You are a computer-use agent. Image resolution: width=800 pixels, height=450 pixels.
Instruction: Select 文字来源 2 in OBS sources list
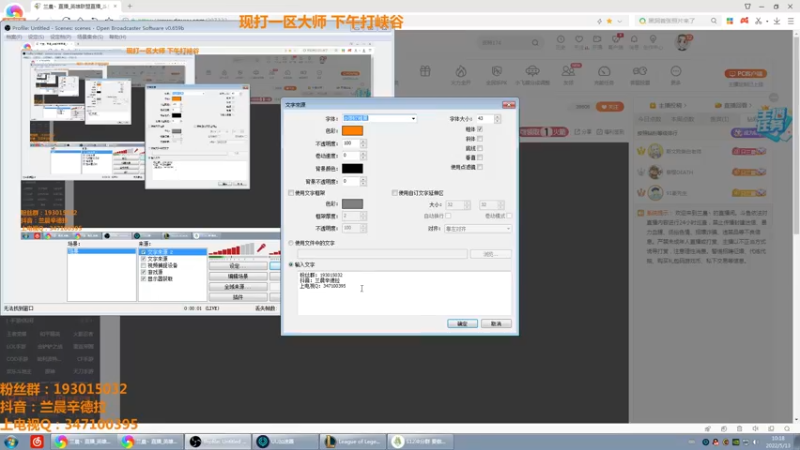pyautogui.click(x=172, y=252)
